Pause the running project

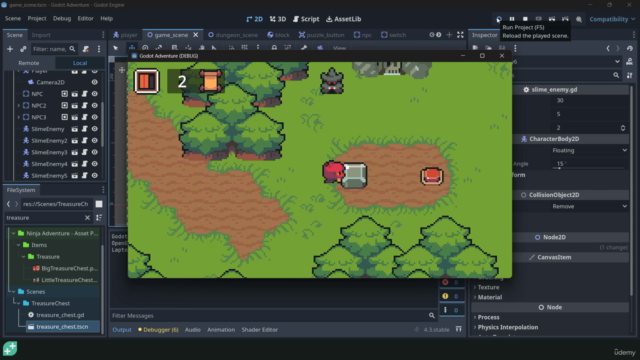(512, 19)
